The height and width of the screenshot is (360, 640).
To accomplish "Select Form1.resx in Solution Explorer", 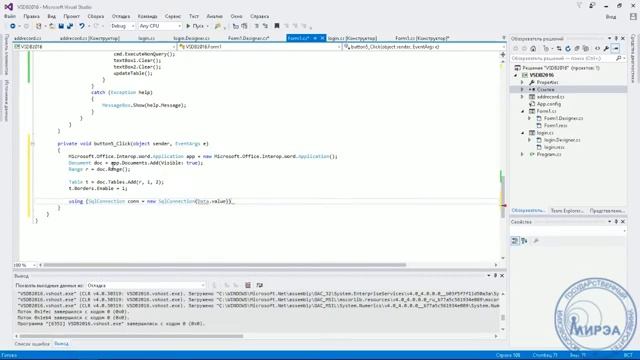I will 556,126.
